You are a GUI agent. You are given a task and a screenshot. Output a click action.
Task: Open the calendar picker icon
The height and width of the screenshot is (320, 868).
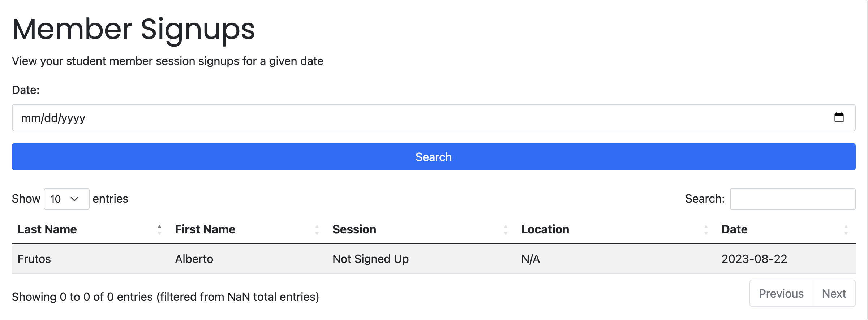(839, 118)
